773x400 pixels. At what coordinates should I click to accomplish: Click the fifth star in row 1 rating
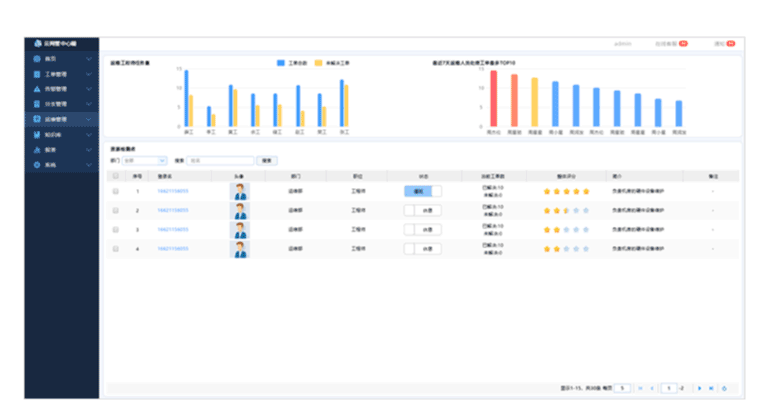pyautogui.click(x=586, y=191)
